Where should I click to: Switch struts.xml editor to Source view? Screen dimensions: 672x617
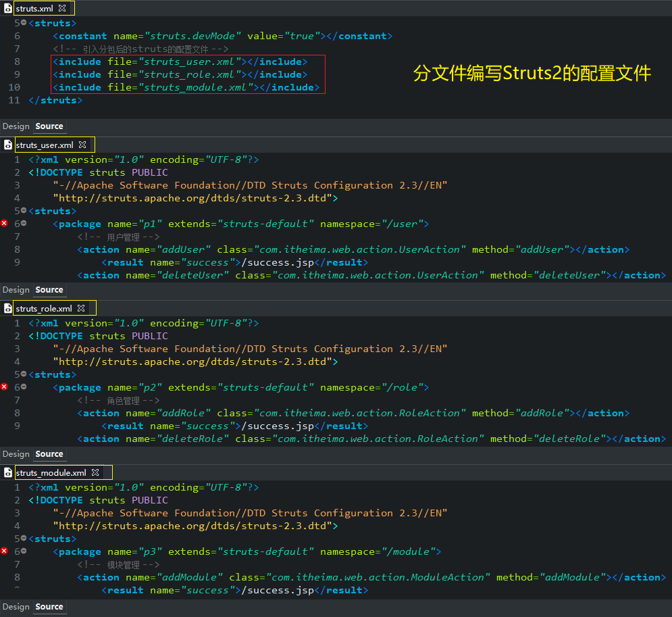(x=49, y=126)
